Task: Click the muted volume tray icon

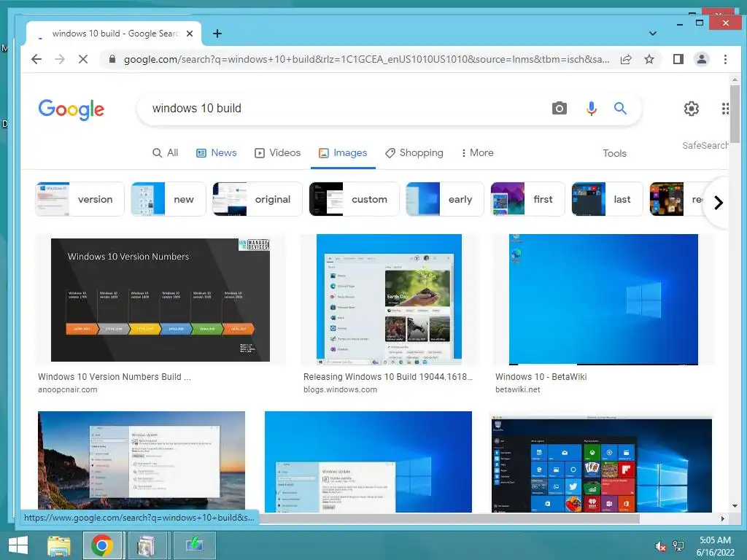Action: [660, 546]
